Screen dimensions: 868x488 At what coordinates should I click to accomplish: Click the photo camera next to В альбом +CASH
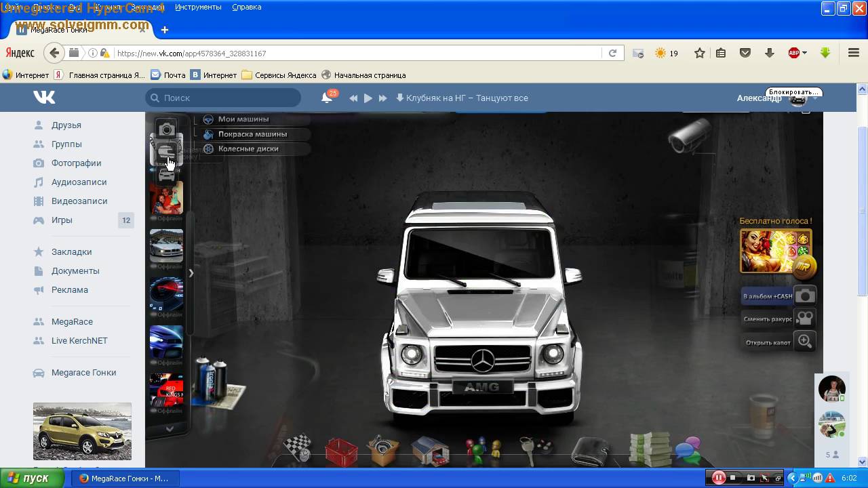[805, 296]
